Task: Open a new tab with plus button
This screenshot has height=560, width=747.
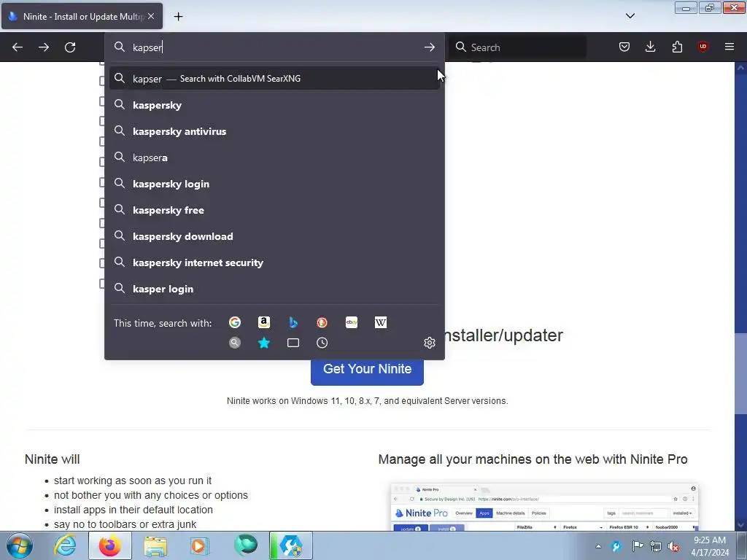Action: click(178, 17)
